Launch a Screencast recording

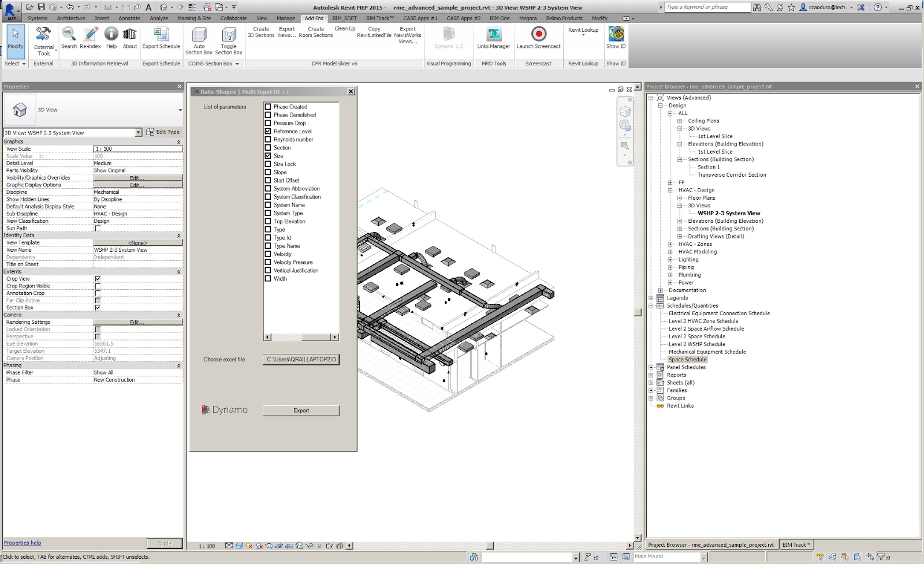click(x=538, y=39)
